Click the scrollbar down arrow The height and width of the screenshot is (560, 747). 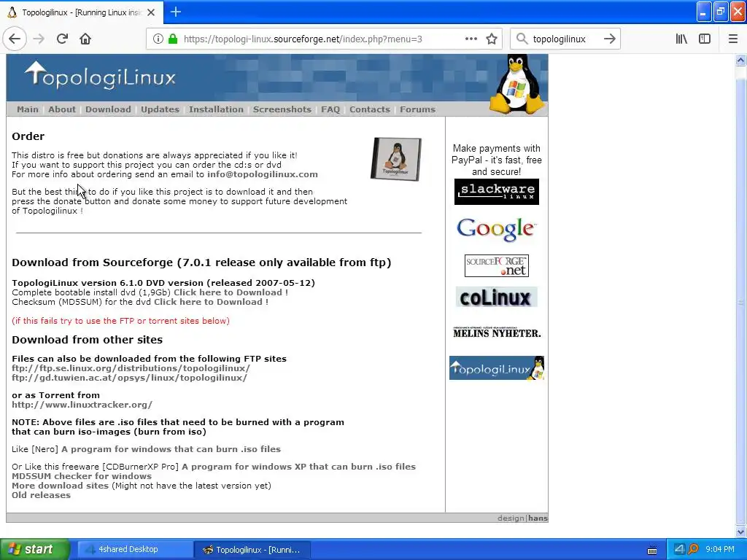[x=740, y=532]
